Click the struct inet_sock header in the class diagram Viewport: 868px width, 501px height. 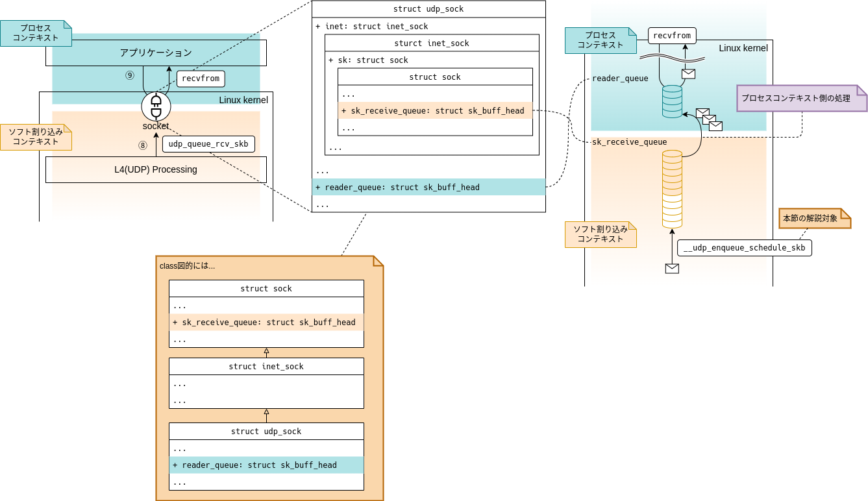pyautogui.click(x=266, y=367)
